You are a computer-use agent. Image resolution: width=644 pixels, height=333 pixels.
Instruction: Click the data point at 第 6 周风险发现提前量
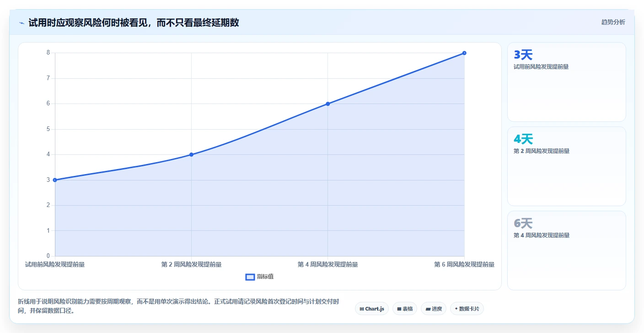(x=464, y=53)
